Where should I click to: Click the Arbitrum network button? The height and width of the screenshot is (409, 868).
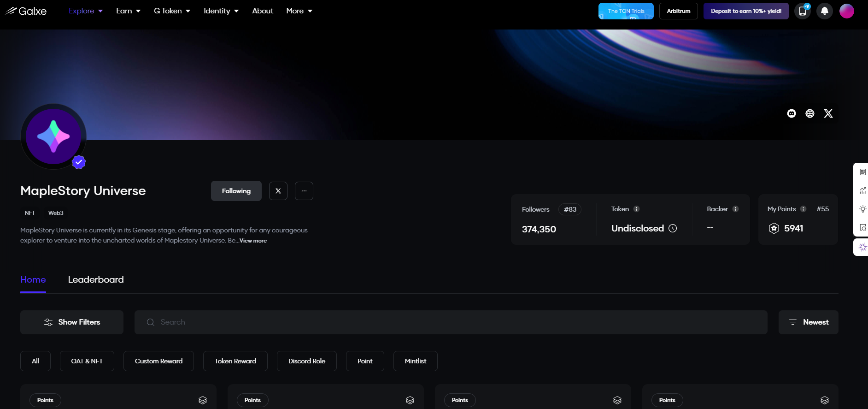pyautogui.click(x=679, y=11)
